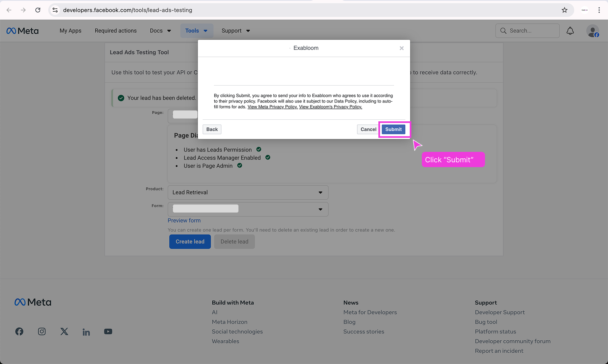
Task: Select the Tools menu item
Action: 196,31
